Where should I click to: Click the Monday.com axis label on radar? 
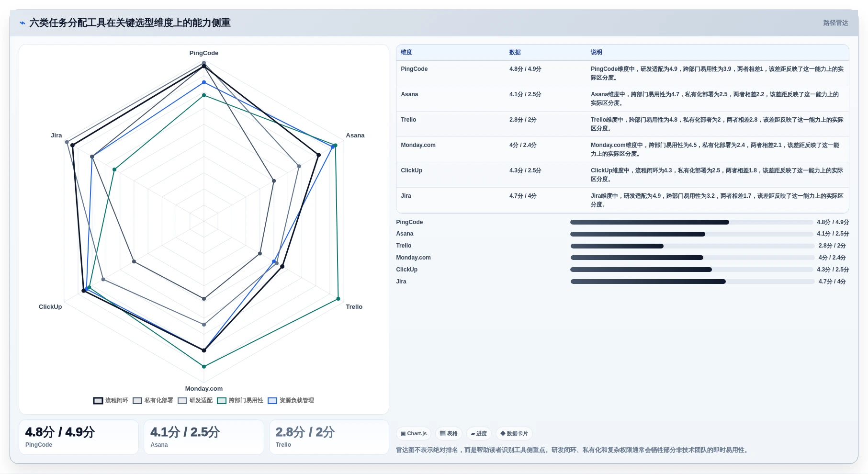204,389
